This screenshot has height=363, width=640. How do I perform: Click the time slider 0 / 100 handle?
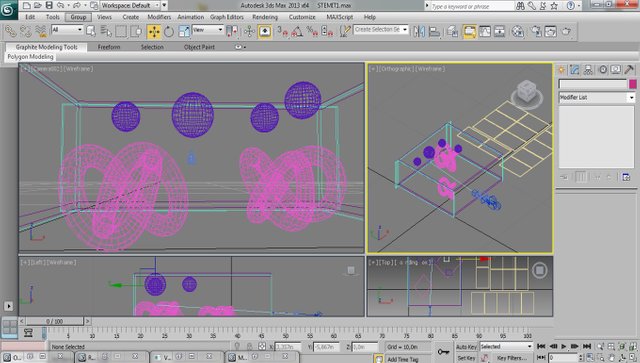coord(54,321)
